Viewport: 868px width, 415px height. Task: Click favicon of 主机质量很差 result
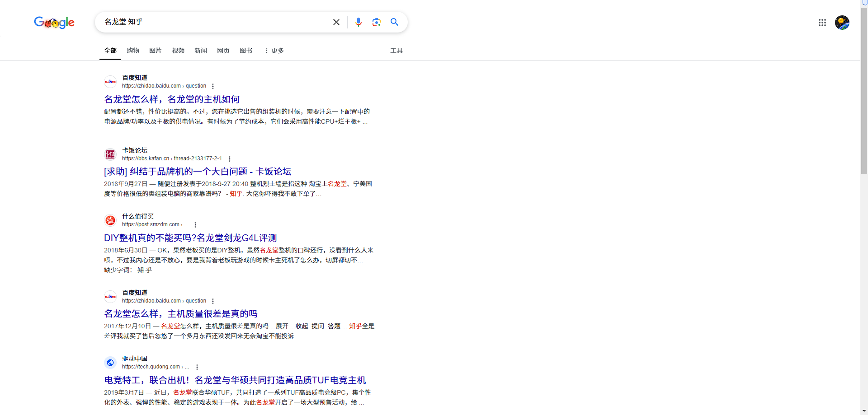pyautogui.click(x=110, y=297)
